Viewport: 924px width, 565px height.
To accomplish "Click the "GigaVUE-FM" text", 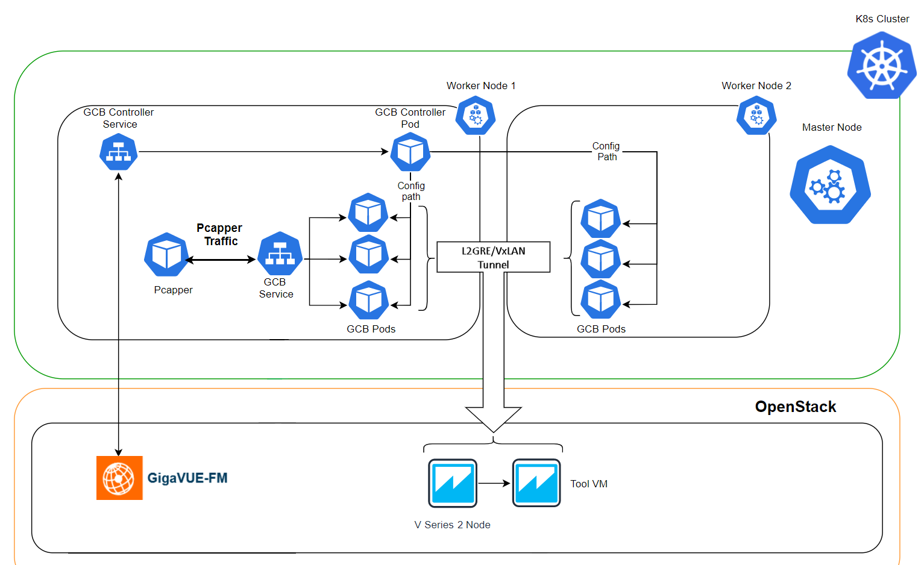I will tap(187, 478).
